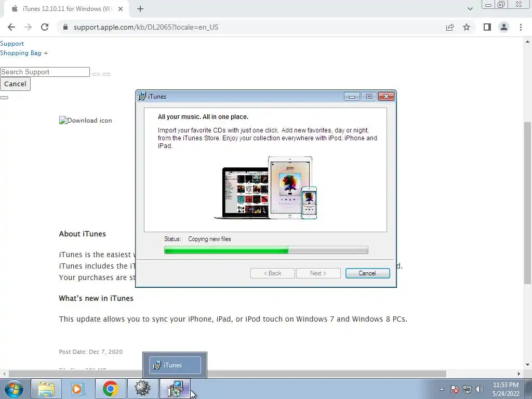Viewport: 532px width, 399px height.
Task: Open Chrome side panel icon
Action: tap(487, 27)
